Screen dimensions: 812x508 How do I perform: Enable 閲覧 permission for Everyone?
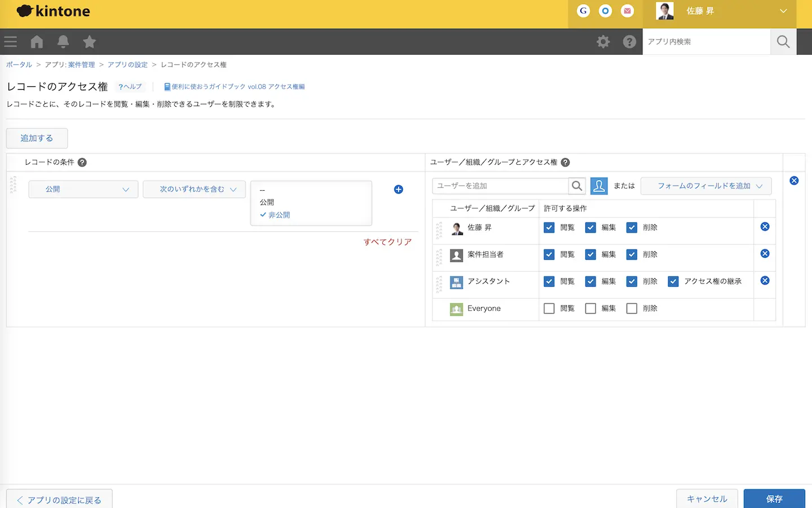[549, 309]
